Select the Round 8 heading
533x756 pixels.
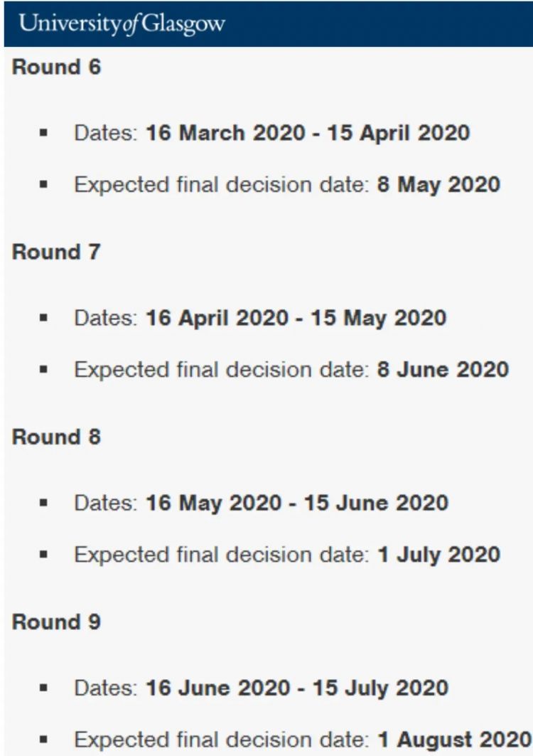(56, 437)
